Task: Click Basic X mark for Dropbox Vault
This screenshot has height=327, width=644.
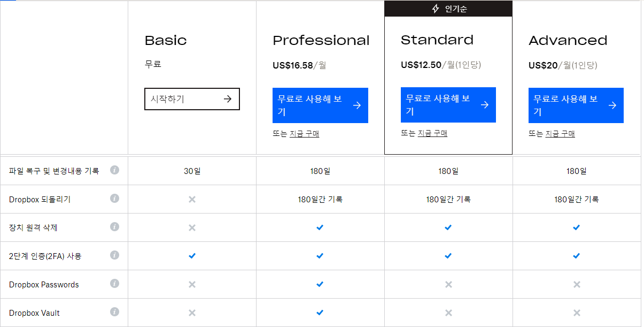Action: [x=192, y=313]
